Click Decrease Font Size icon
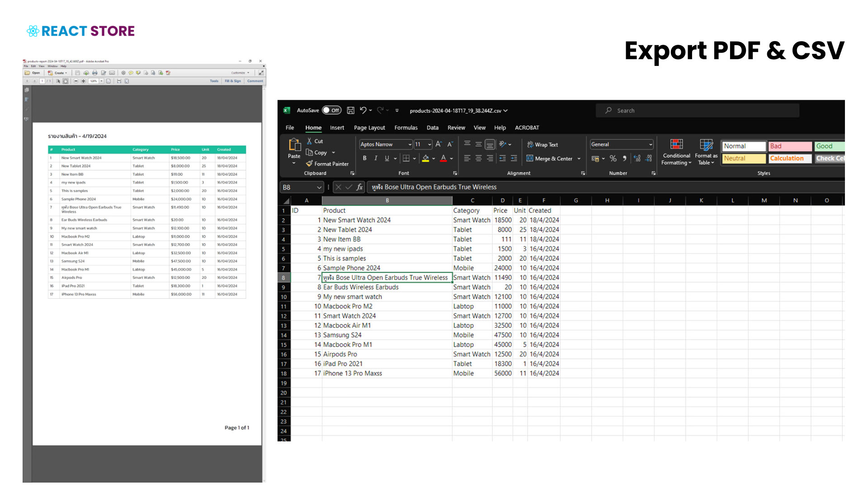 click(450, 144)
